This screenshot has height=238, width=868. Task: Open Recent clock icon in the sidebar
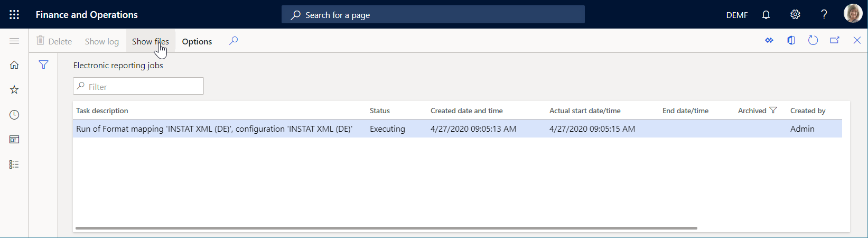14,115
